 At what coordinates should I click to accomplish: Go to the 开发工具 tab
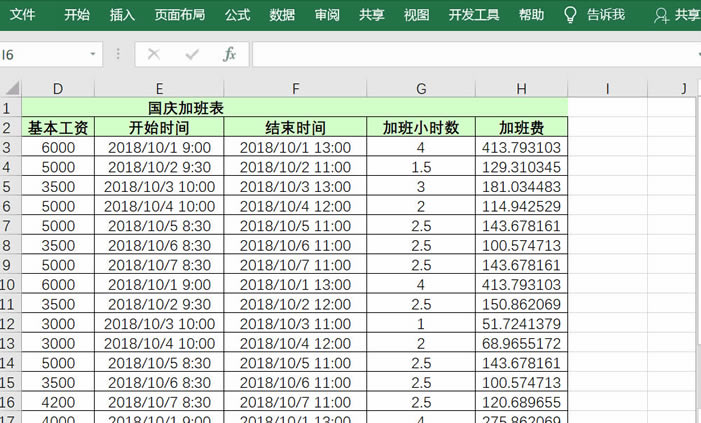474,14
